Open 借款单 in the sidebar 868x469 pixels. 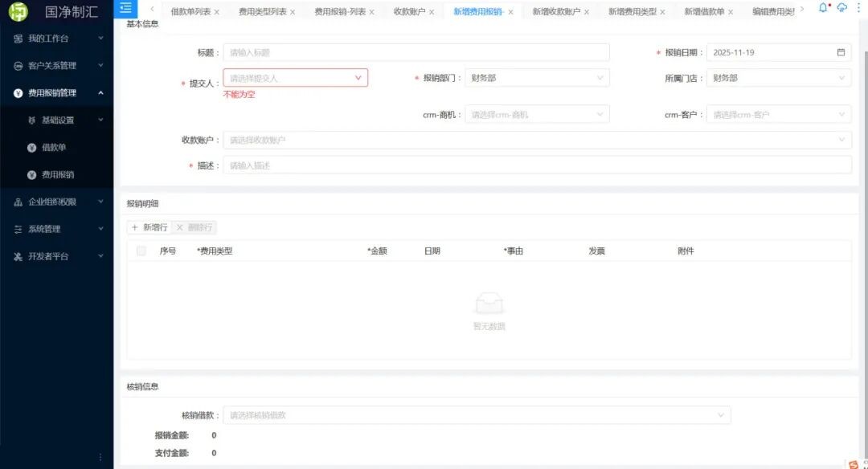(x=53, y=148)
